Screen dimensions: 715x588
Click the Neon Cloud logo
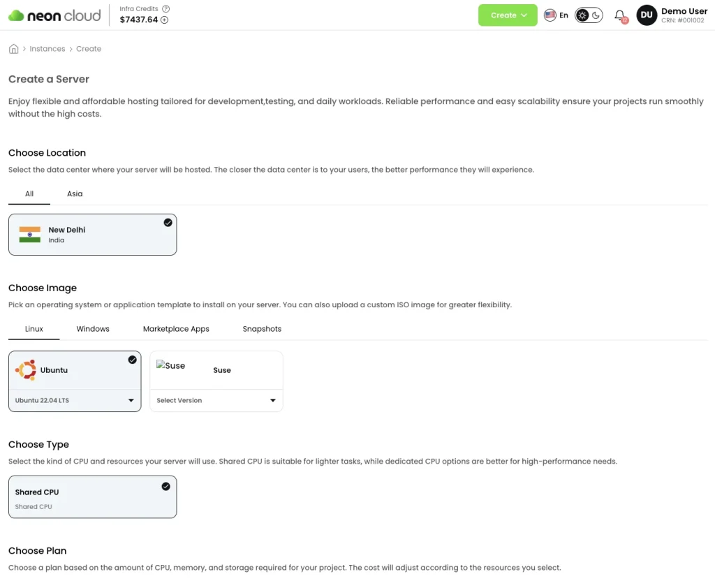(54, 15)
